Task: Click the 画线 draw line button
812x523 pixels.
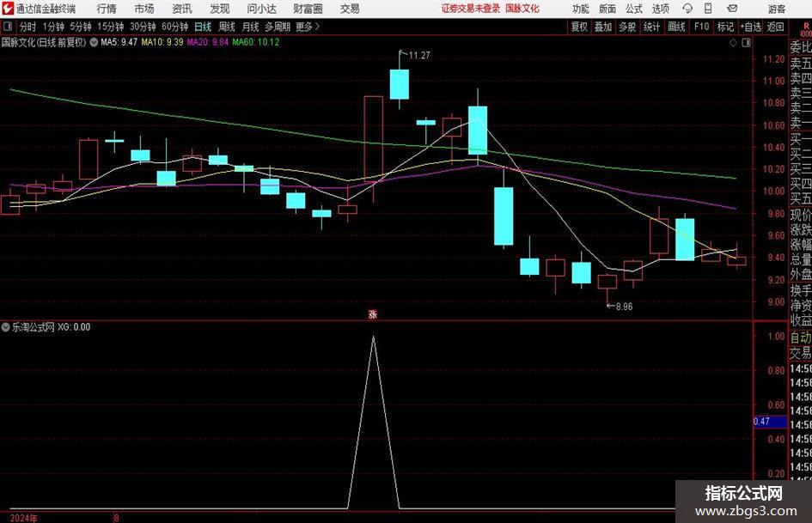Action: pos(676,27)
